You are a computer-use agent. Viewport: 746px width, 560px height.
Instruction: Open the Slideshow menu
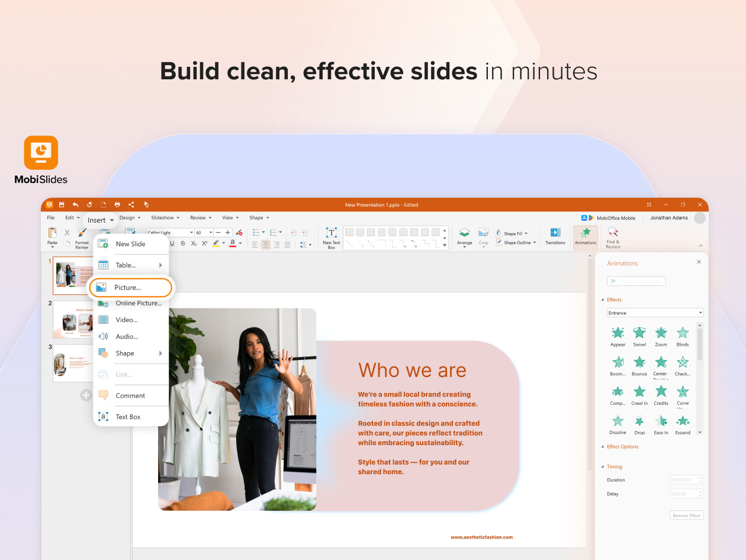(165, 218)
